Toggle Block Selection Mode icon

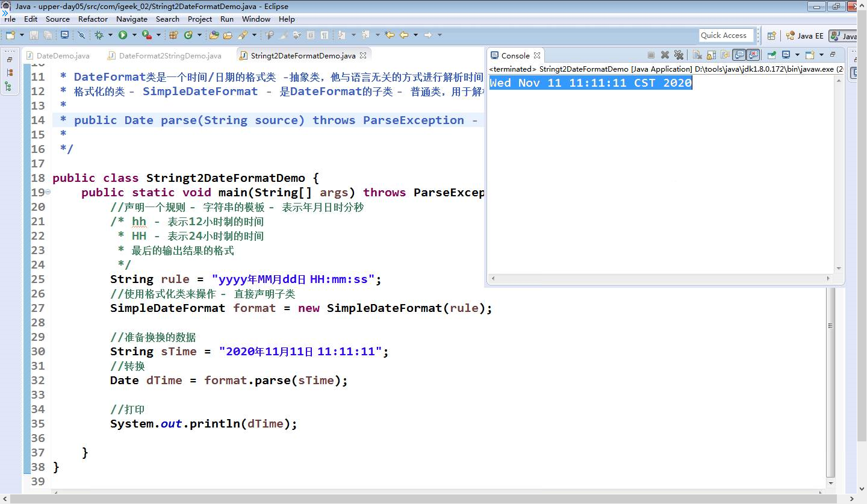coord(310,35)
